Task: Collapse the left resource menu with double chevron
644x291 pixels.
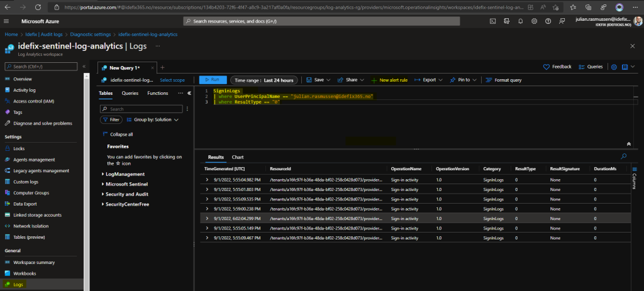Action: click(x=84, y=67)
